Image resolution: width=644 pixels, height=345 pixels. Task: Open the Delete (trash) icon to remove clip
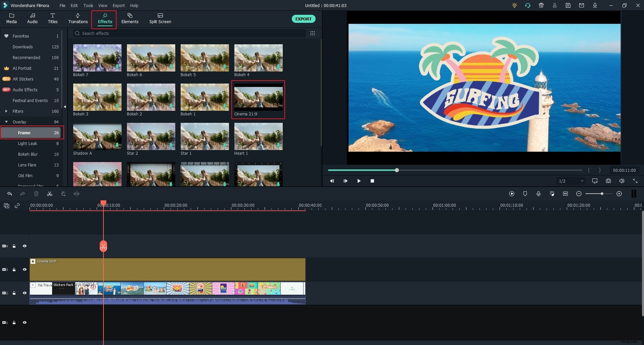pyautogui.click(x=36, y=194)
